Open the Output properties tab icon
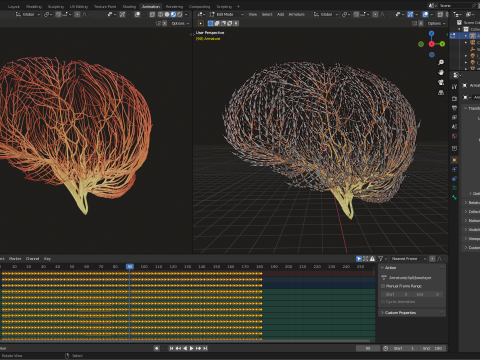Screen dimensions: 480x360 point(454,108)
